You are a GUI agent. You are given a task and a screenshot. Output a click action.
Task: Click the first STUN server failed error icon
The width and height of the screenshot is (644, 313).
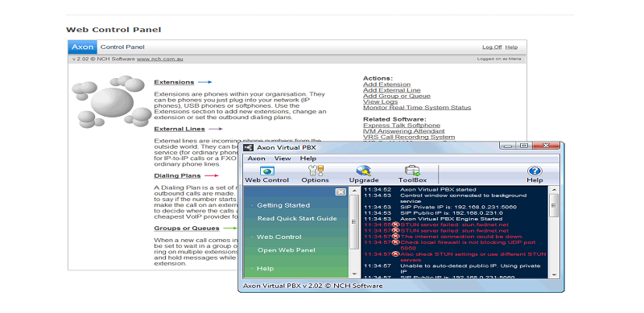tap(395, 224)
